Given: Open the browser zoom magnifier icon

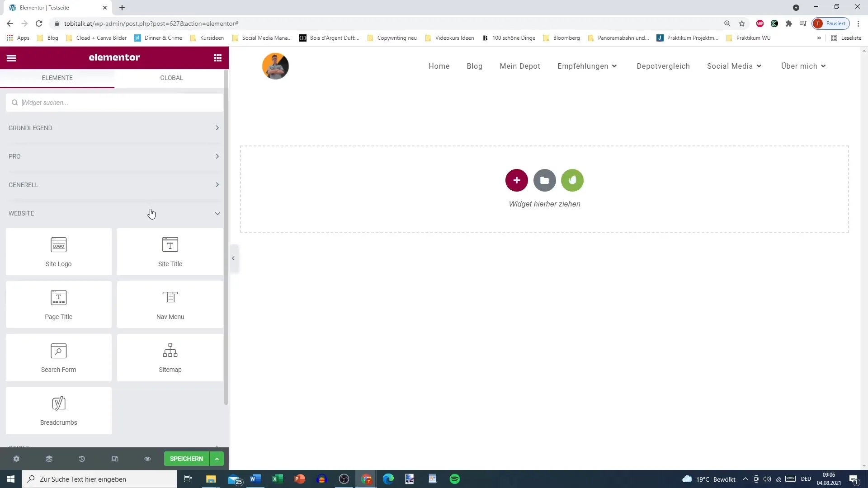Looking at the screenshot, I should pos(727,23).
